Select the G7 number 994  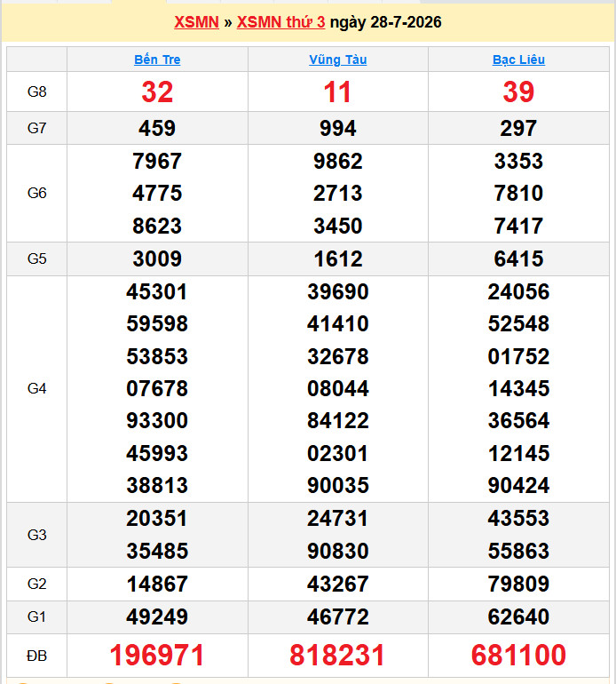click(x=338, y=128)
